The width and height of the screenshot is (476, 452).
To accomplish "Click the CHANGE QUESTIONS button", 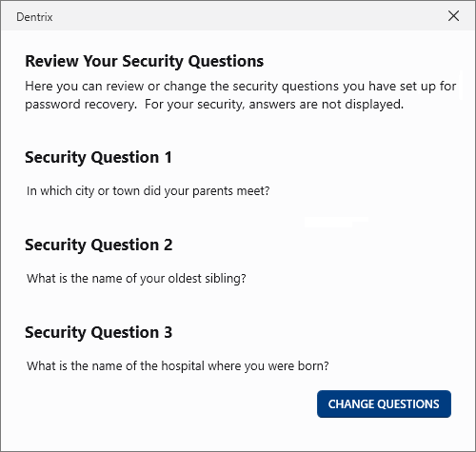I will click(384, 403).
